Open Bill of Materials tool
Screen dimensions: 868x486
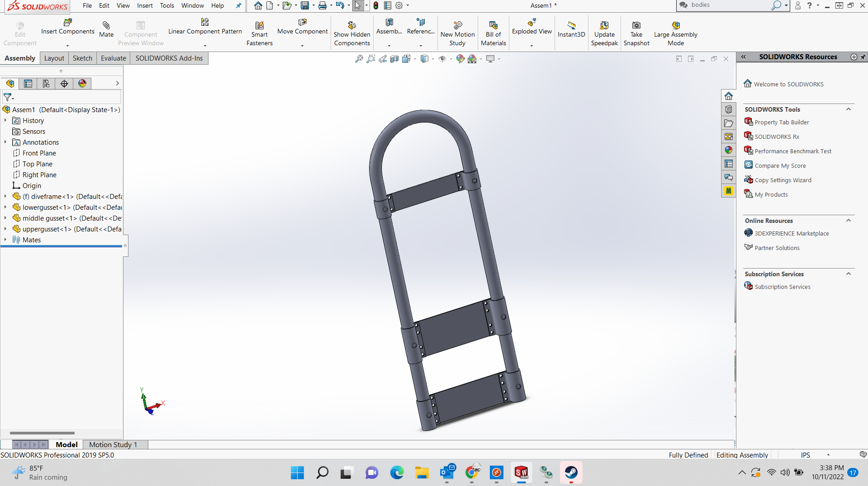pyautogui.click(x=493, y=33)
